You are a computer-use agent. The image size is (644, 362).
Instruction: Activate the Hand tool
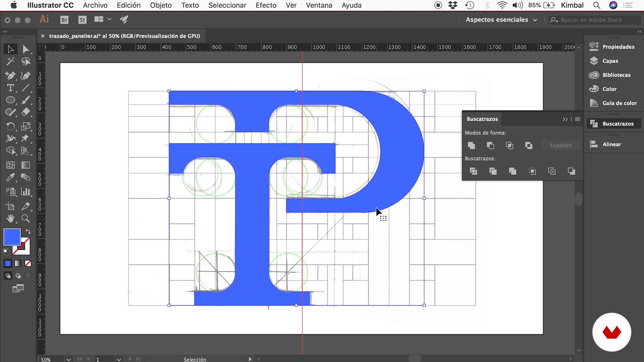point(10,219)
